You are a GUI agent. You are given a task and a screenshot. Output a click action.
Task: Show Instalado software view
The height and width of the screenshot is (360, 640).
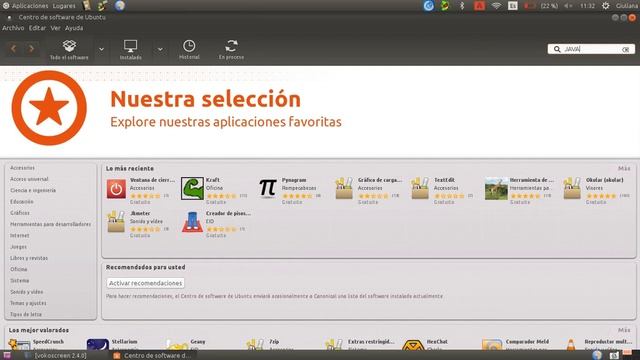tap(131, 50)
